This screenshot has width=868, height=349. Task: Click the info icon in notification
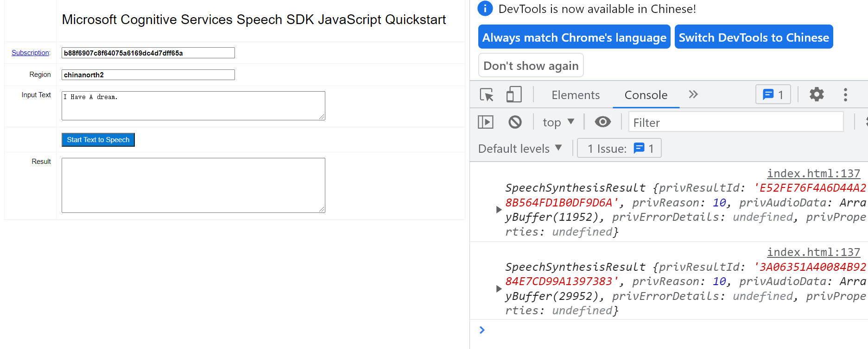coord(485,8)
